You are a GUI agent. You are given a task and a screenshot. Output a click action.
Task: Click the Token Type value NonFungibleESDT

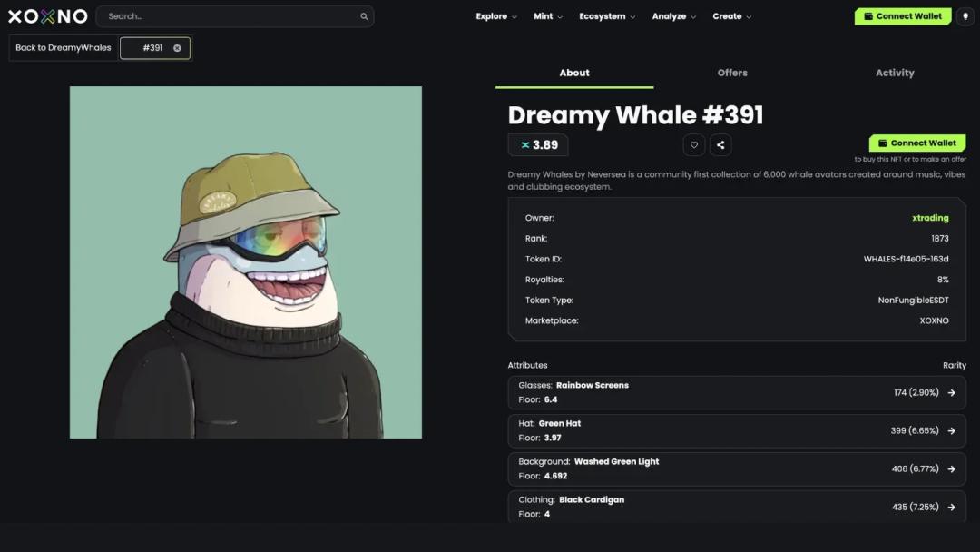click(913, 301)
